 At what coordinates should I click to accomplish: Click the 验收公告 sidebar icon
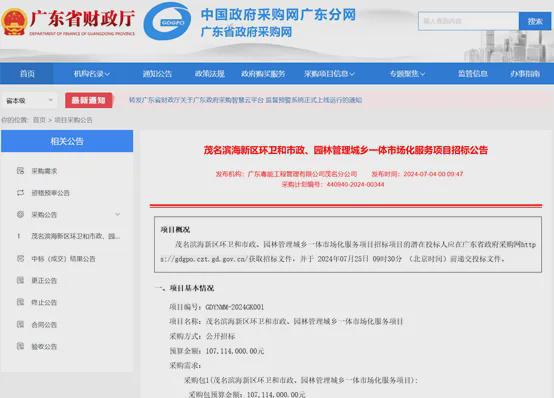pos(20,346)
